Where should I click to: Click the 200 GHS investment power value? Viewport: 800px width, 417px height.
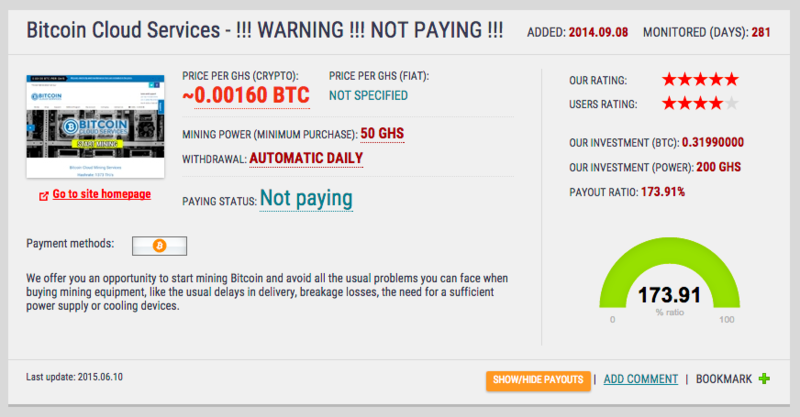click(x=718, y=167)
